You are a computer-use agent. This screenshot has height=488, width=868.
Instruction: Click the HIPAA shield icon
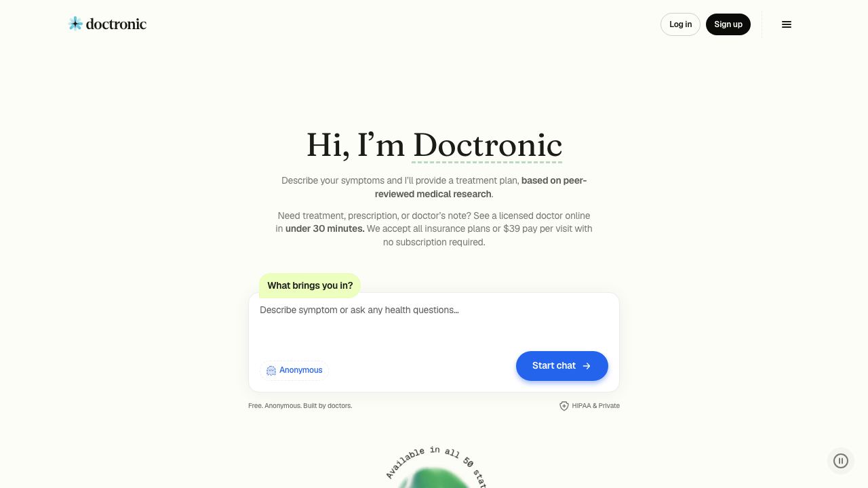(x=564, y=406)
